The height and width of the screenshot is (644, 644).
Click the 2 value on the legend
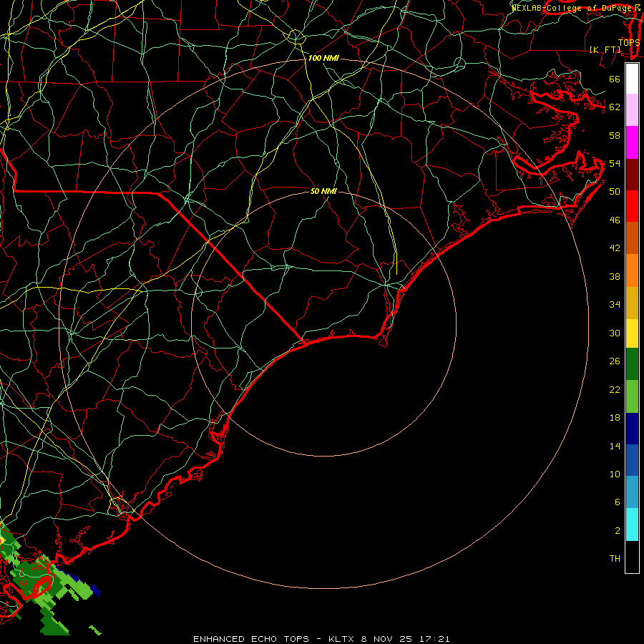tap(617, 531)
